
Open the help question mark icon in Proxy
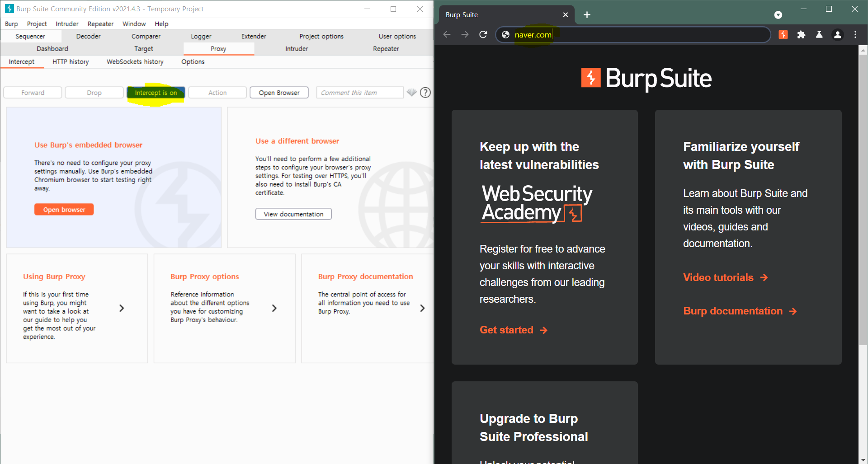(425, 93)
